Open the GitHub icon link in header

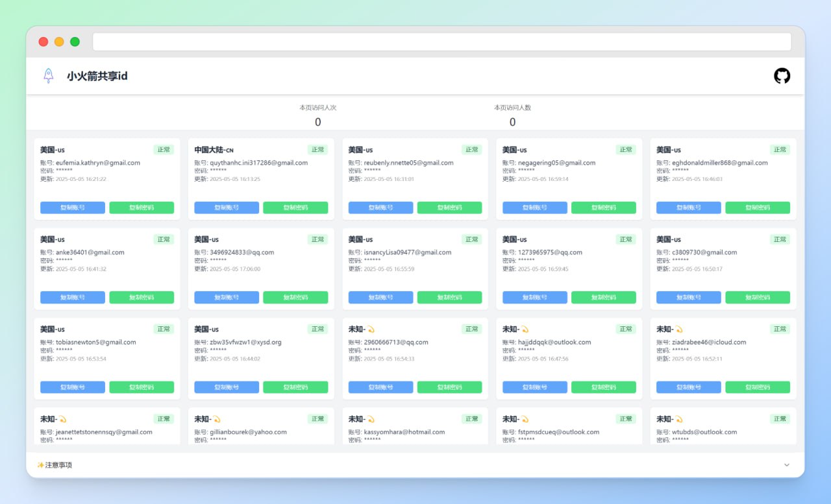point(782,76)
